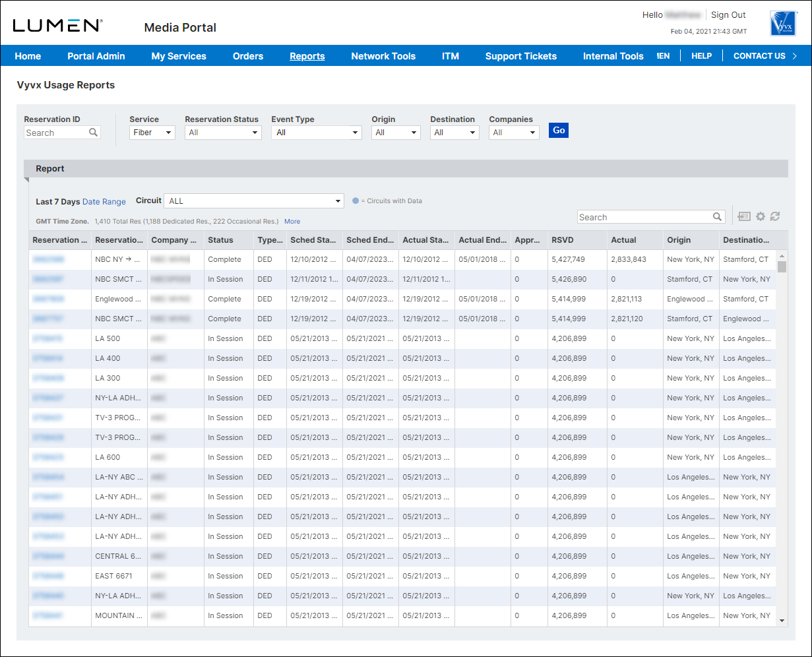Screen dimensions: 812x657
Task: Open the Reports menu
Action: click(307, 56)
